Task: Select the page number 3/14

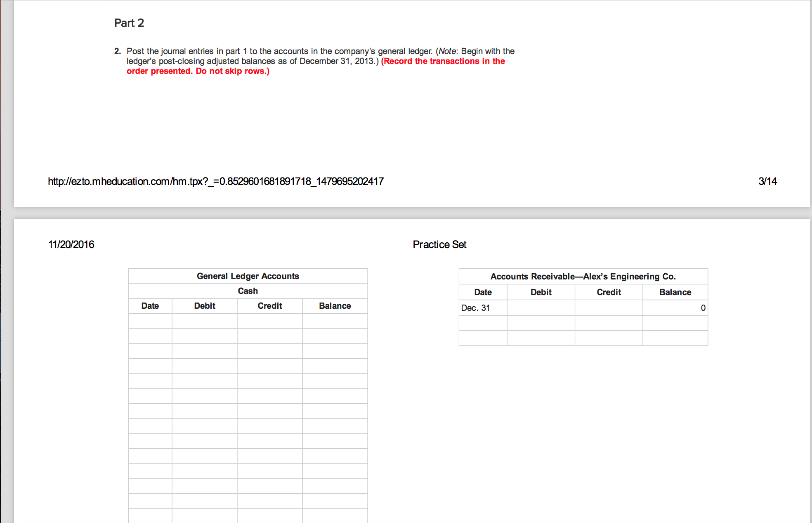Action: [767, 181]
